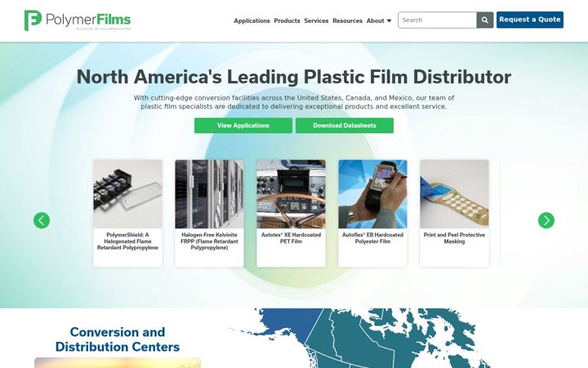Viewport: 588px width, 368px height.
Task: Click the North America map graphic
Action: point(360,339)
